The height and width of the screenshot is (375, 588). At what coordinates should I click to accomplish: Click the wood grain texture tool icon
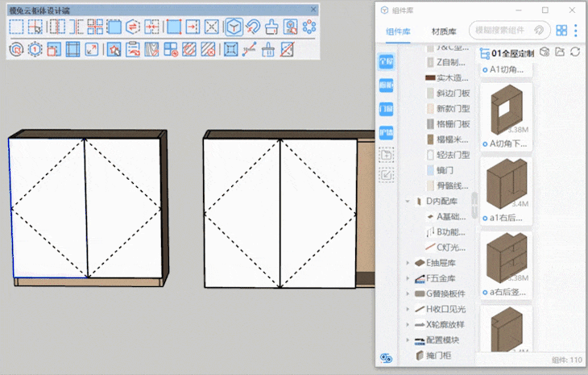click(x=152, y=49)
